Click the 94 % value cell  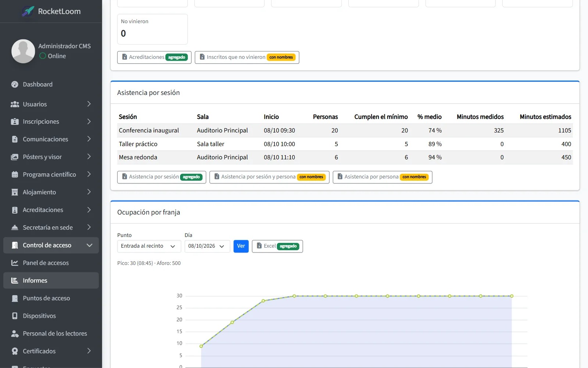435,157
